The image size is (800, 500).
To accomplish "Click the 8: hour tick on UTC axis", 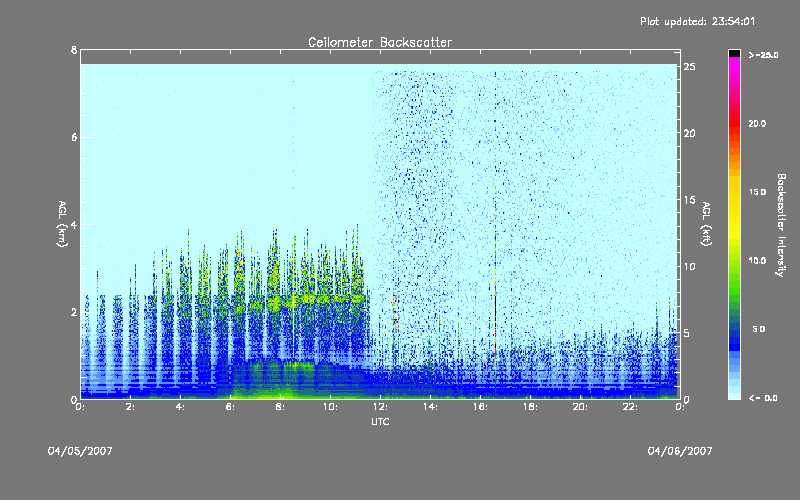I will click(280, 407).
